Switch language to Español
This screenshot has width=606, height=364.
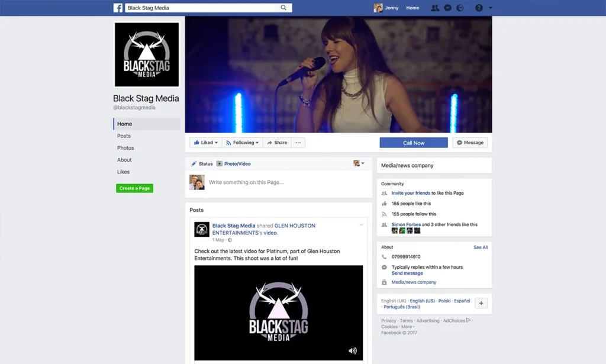click(x=462, y=301)
